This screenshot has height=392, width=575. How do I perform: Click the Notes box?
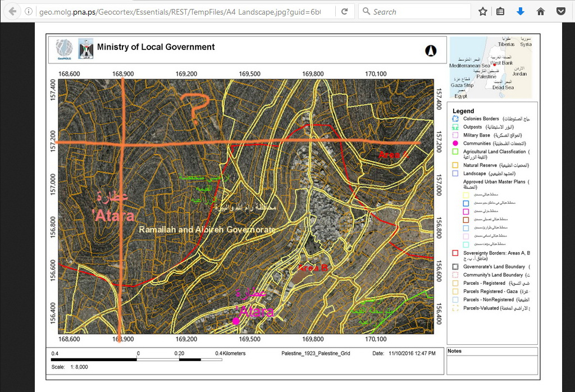(492, 361)
